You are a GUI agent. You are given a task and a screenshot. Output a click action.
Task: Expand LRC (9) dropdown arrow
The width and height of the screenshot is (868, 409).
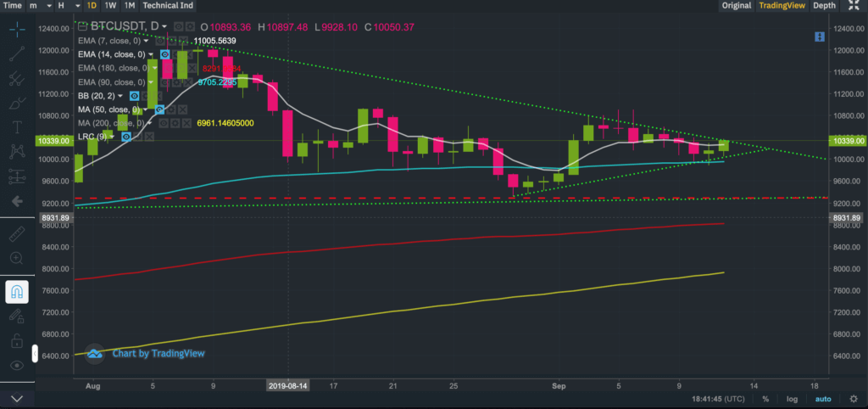(x=112, y=137)
